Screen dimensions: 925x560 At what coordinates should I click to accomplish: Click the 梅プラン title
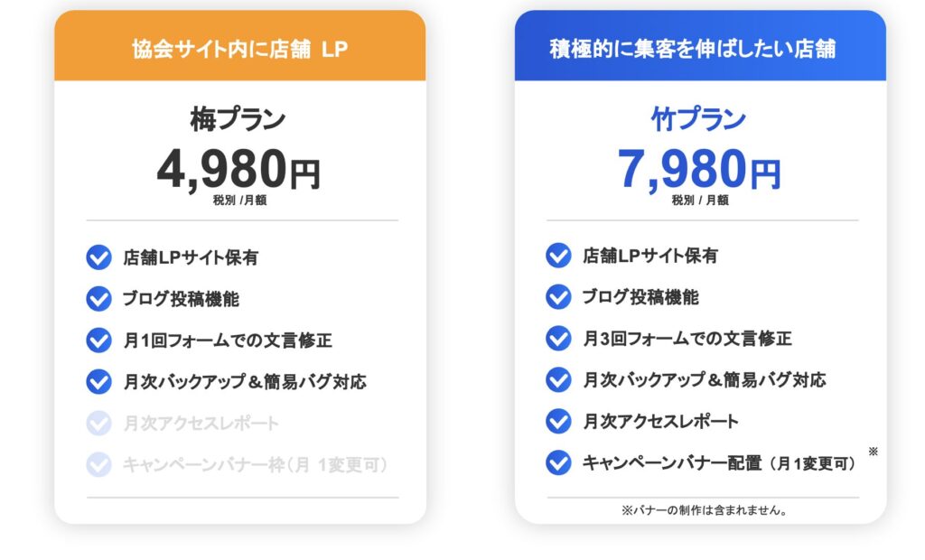coord(238,120)
